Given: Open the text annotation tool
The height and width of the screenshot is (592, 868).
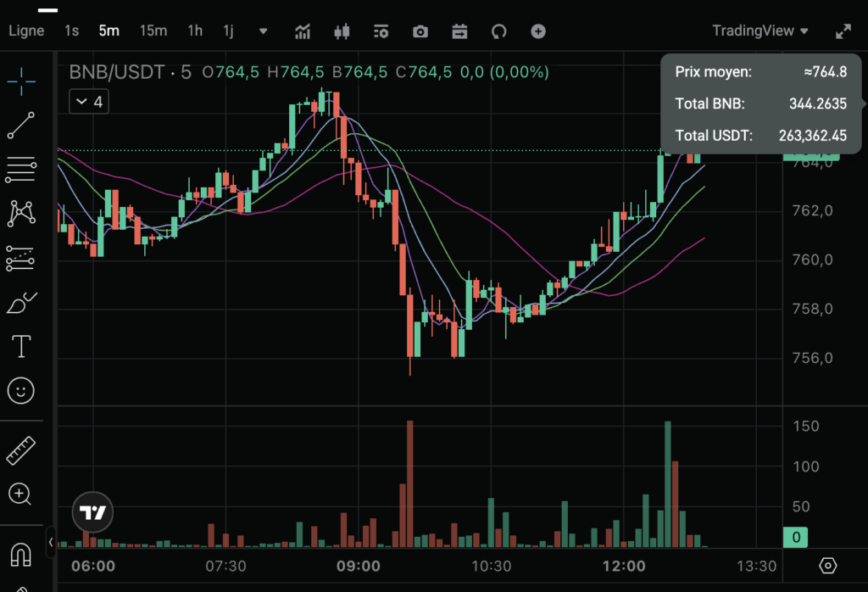Looking at the screenshot, I should (19, 346).
